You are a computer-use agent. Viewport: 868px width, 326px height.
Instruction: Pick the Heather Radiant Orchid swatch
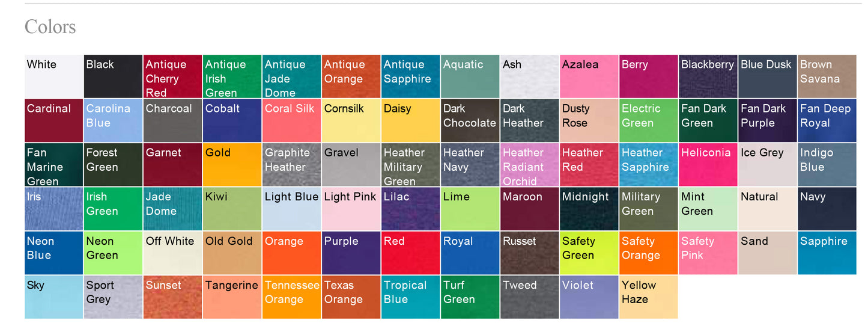[530, 165]
